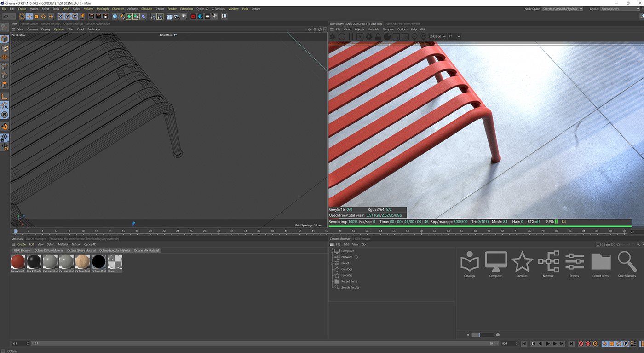Image resolution: width=644 pixels, height=353 pixels.
Task: Select the Move tool in top toolbar
Action: pos(29,17)
